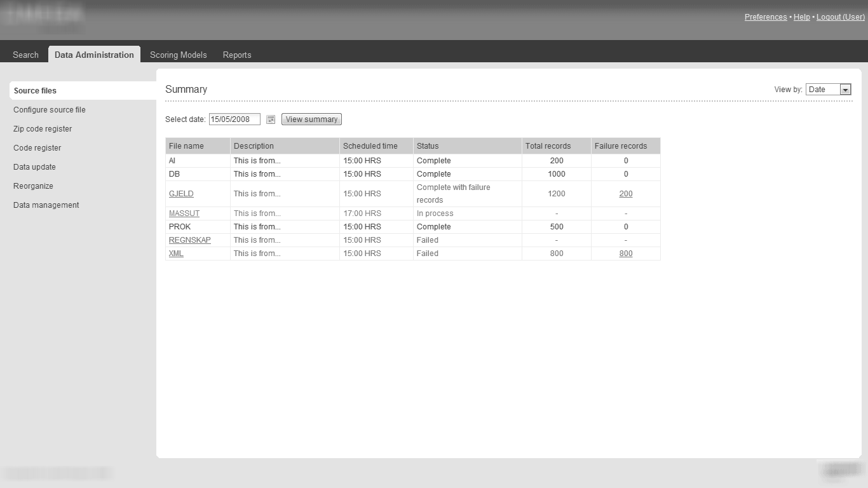Go to the Reports tab
The width and height of the screenshot is (868, 488).
(x=237, y=55)
